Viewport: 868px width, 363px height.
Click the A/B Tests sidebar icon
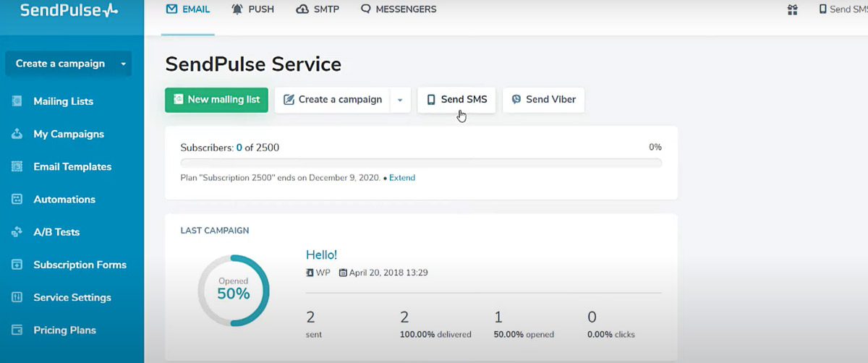click(x=17, y=232)
